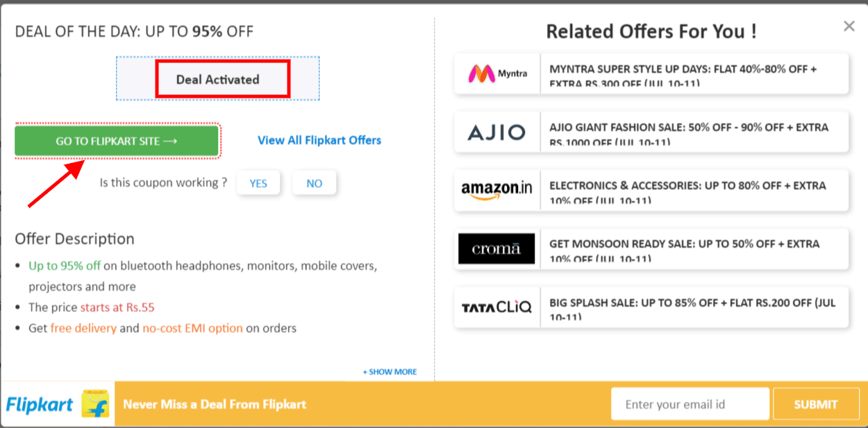The height and width of the screenshot is (428, 868).
Task: Confirm the coupon works by clicking YES
Action: pyautogui.click(x=258, y=182)
